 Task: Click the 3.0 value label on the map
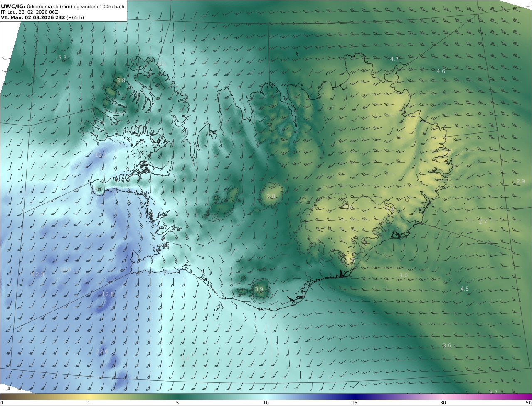click(x=404, y=276)
